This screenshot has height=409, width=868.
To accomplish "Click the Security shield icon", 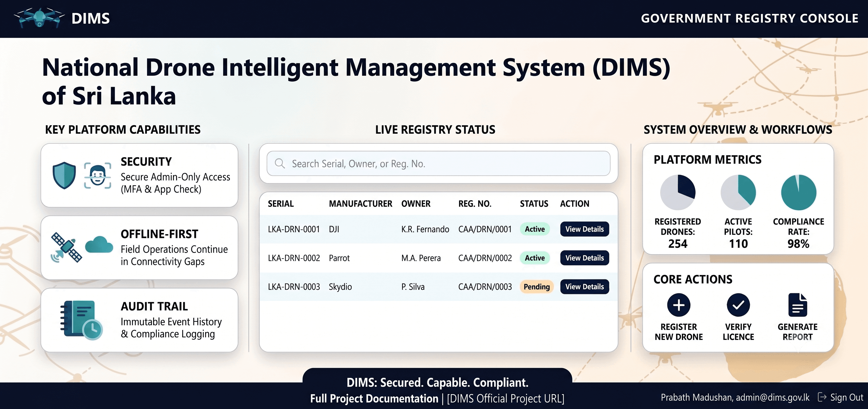I will click(x=64, y=175).
